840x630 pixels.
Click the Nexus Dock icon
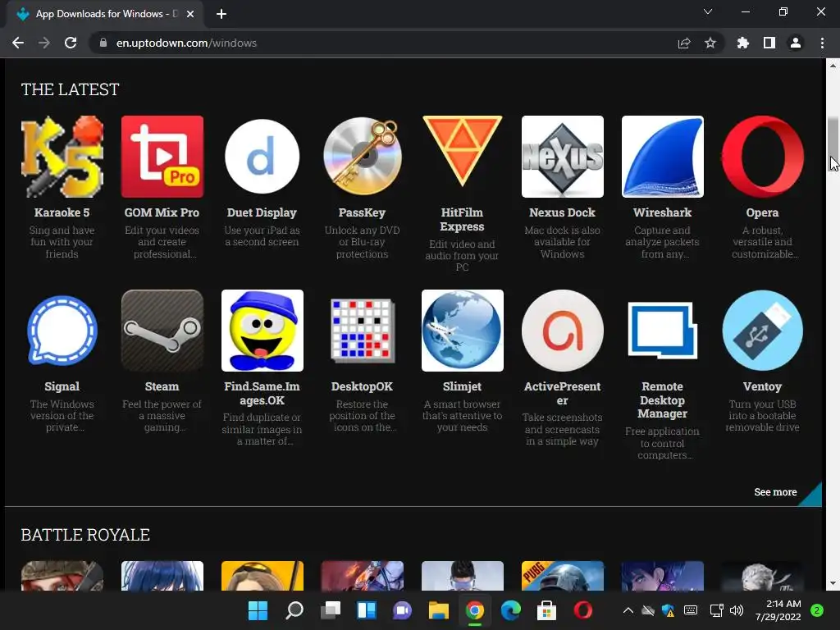pos(563,157)
